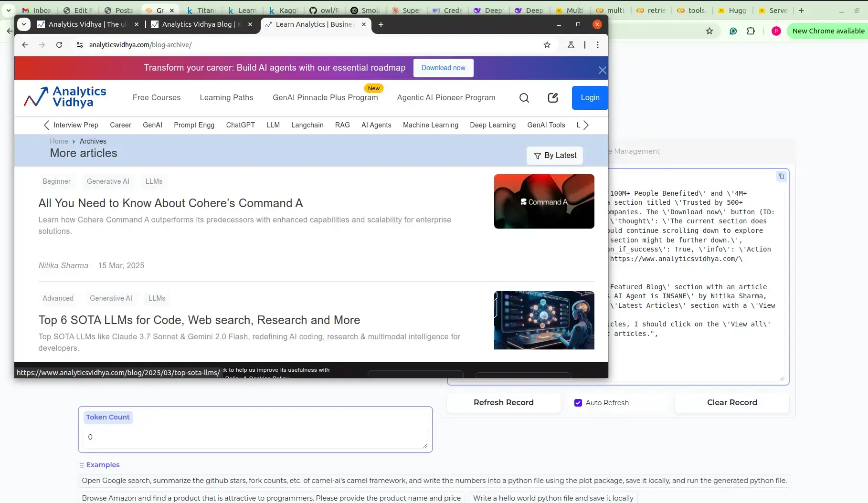This screenshot has height=503, width=868.
Task: Expand the tab search dropdown in popup window
Action: [x=23, y=24]
